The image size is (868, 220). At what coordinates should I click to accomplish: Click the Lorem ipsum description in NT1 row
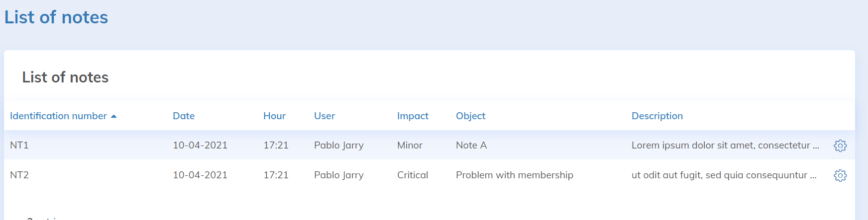coord(725,145)
